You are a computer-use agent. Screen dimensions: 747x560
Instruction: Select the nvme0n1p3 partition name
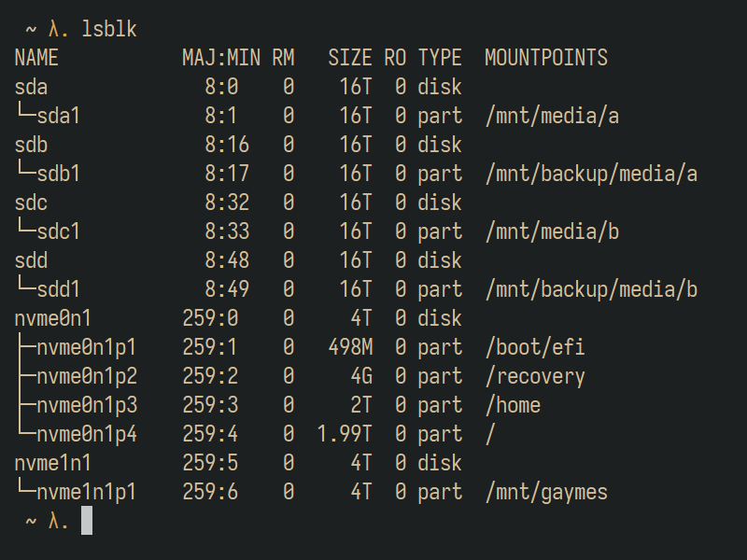tap(87, 405)
